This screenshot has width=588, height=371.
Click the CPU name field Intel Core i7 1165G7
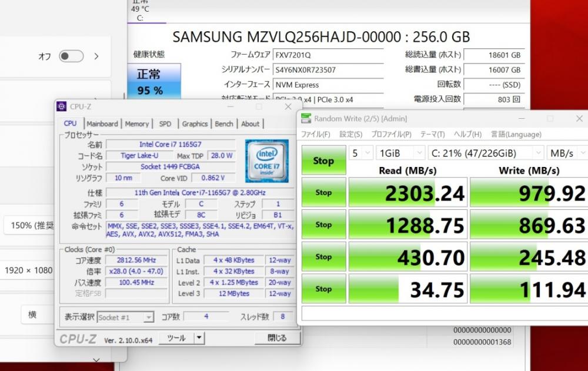click(x=171, y=145)
